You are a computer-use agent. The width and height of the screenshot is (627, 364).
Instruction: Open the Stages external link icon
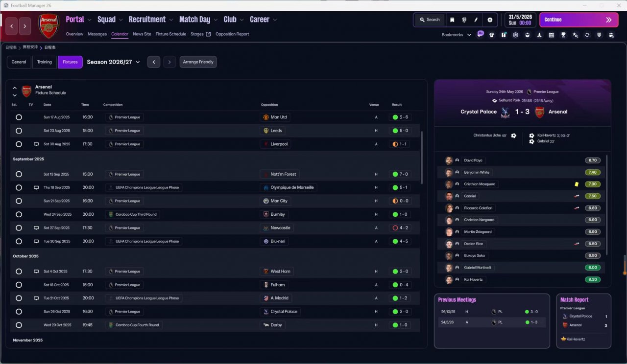click(x=208, y=34)
